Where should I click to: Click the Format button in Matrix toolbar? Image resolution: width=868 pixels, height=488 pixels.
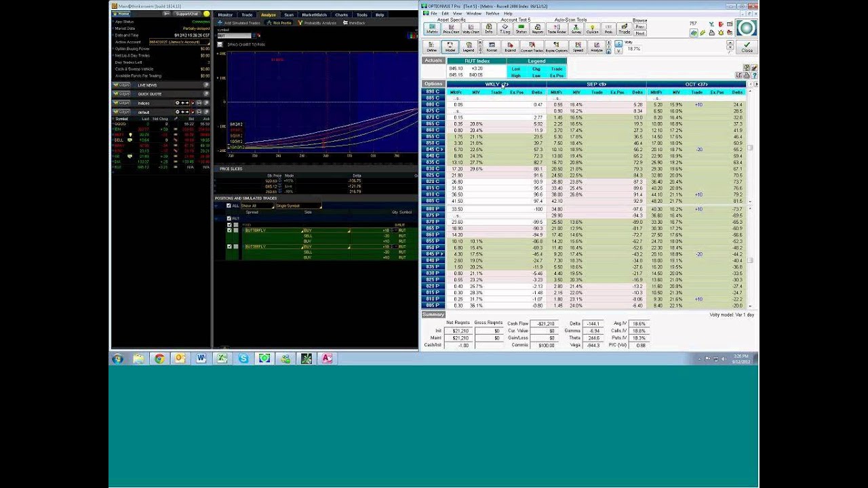click(x=492, y=47)
